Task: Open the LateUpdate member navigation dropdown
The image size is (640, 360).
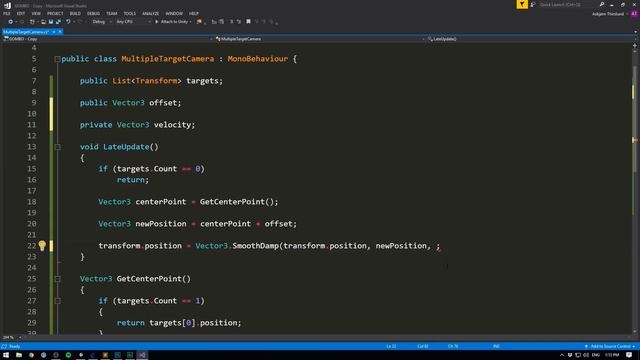Action: point(529,39)
